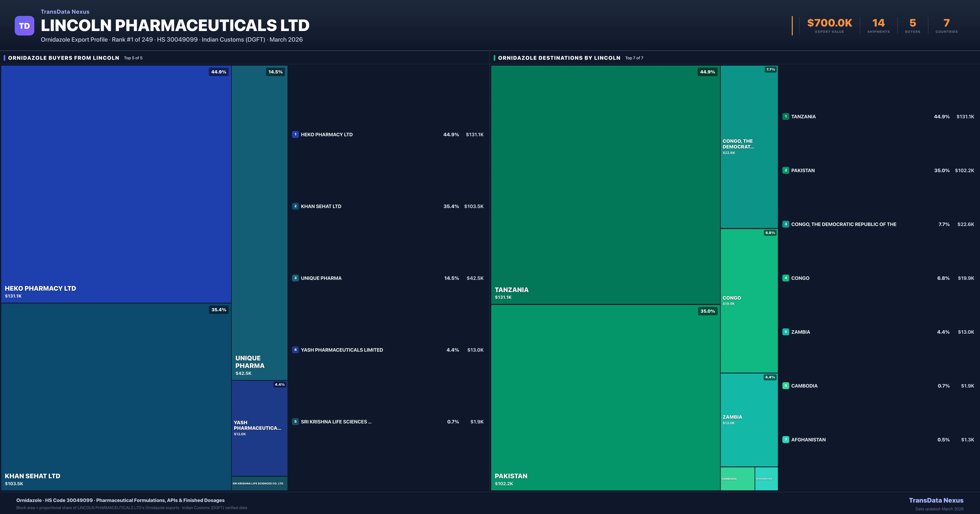Click rank badge 1 beside TANZANIA in list
Viewport: 980px width, 514px height.
pyautogui.click(x=786, y=116)
